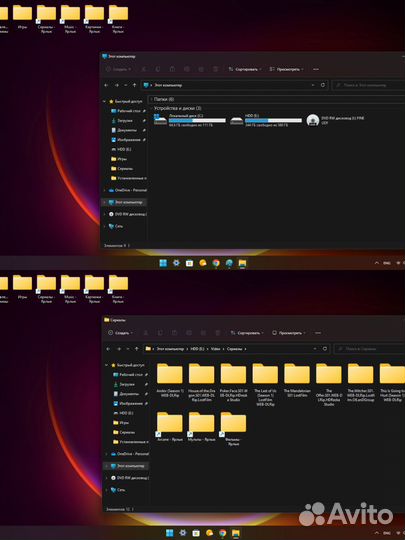Open Просмотреть dropdown in Этот компьютер window
Viewport: 405px width, 540px height.
(287, 69)
